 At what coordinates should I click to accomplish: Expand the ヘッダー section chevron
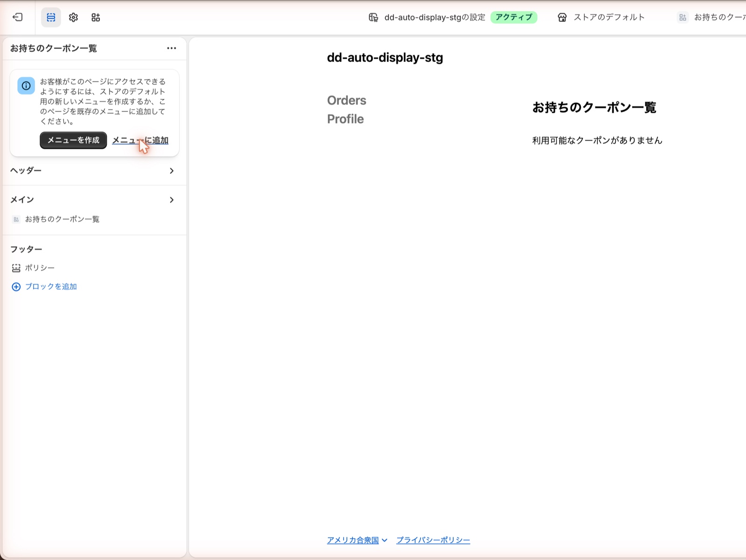pos(172,171)
